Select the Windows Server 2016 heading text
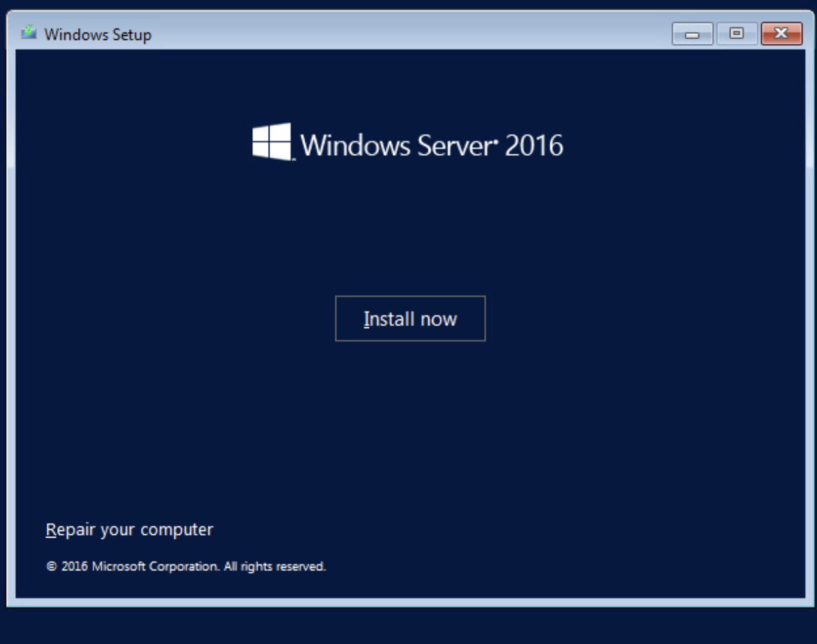 click(431, 145)
